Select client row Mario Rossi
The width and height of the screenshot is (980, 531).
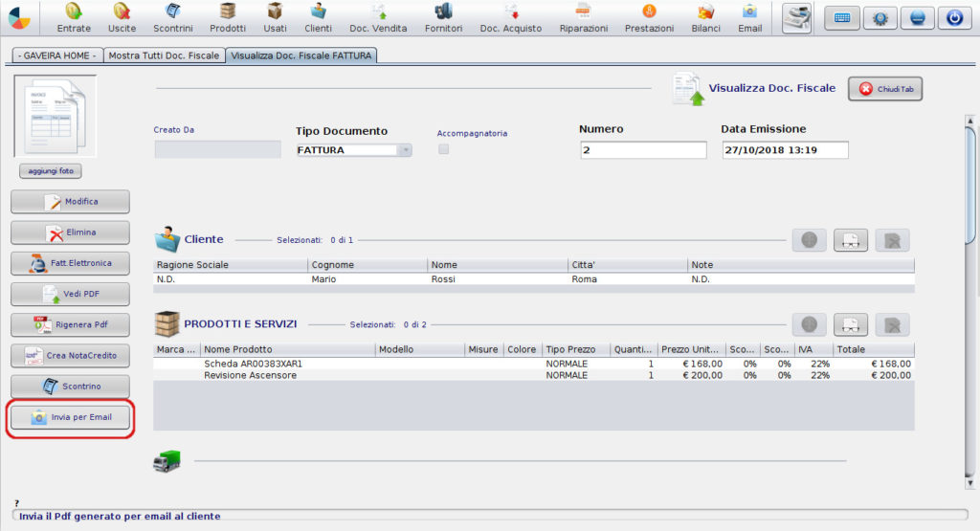point(534,279)
